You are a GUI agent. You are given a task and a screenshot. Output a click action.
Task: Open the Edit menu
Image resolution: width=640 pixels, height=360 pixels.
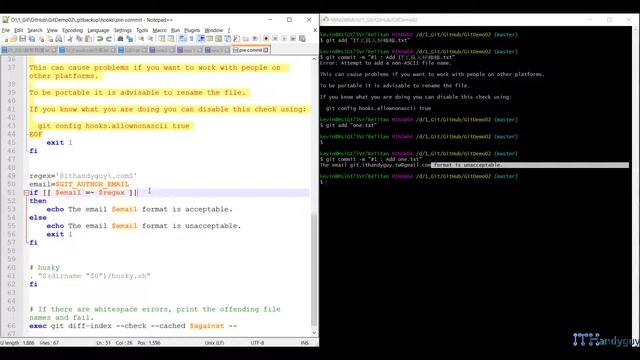point(18,30)
